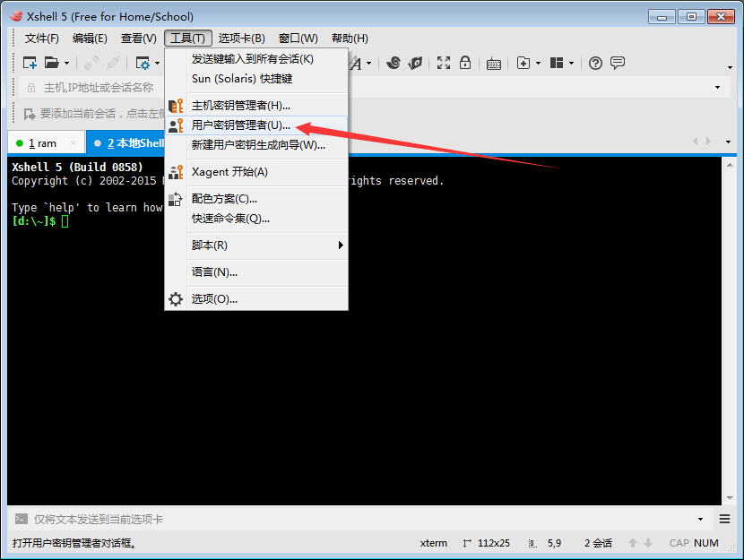Click the host address bar input field

tap(366, 88)
